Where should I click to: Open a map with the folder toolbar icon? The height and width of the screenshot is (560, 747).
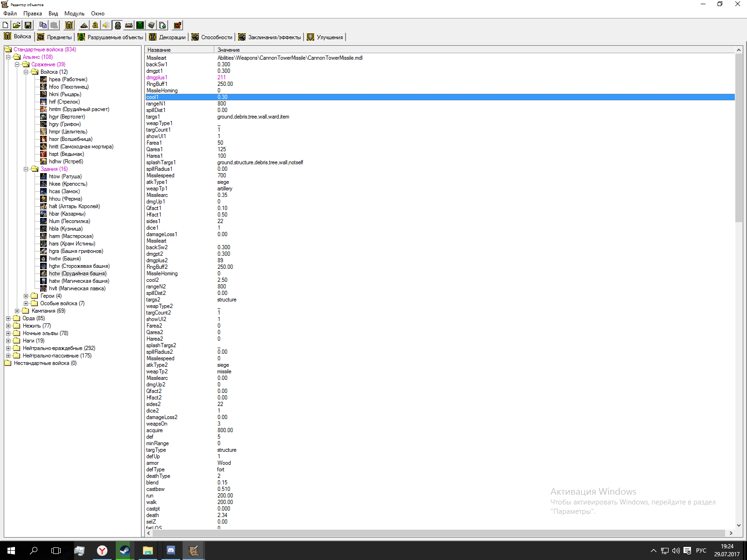click(x=16, y=25)
